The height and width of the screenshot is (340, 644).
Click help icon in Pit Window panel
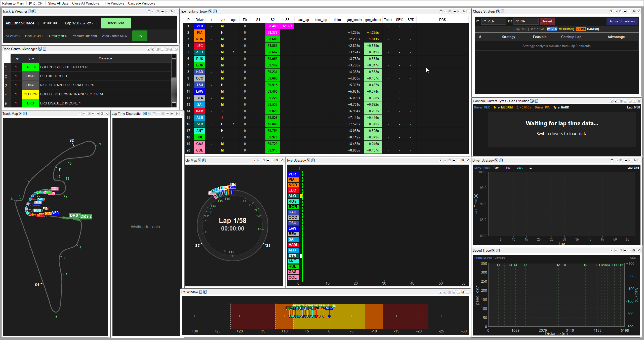point(440,292)
